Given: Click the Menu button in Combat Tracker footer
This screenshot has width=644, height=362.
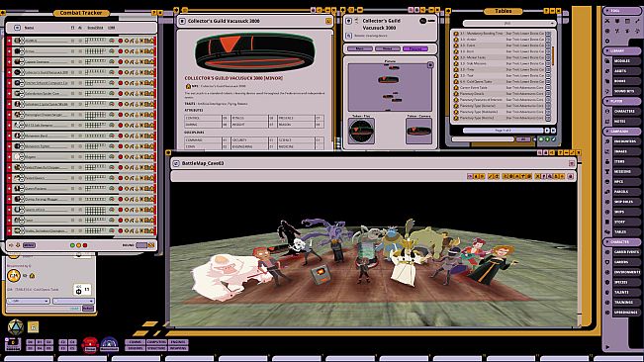Looking at the screenshot, I should pyautogui.click(x=29, y=245).
